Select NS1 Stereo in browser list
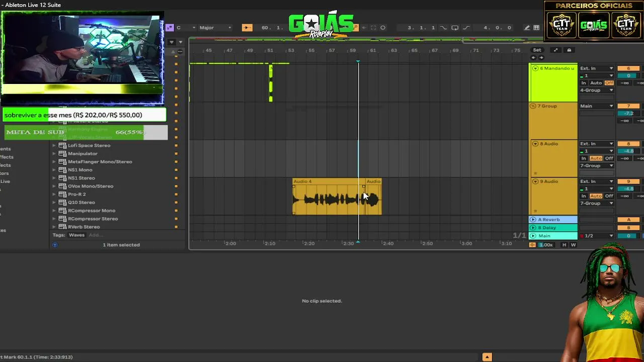 point(81,178)
